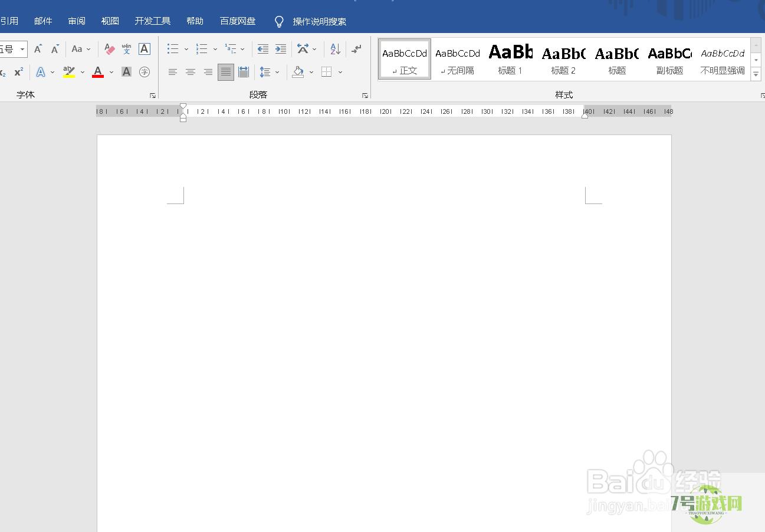
Task: Apply 无间隔 style
Action: [458, 59]
